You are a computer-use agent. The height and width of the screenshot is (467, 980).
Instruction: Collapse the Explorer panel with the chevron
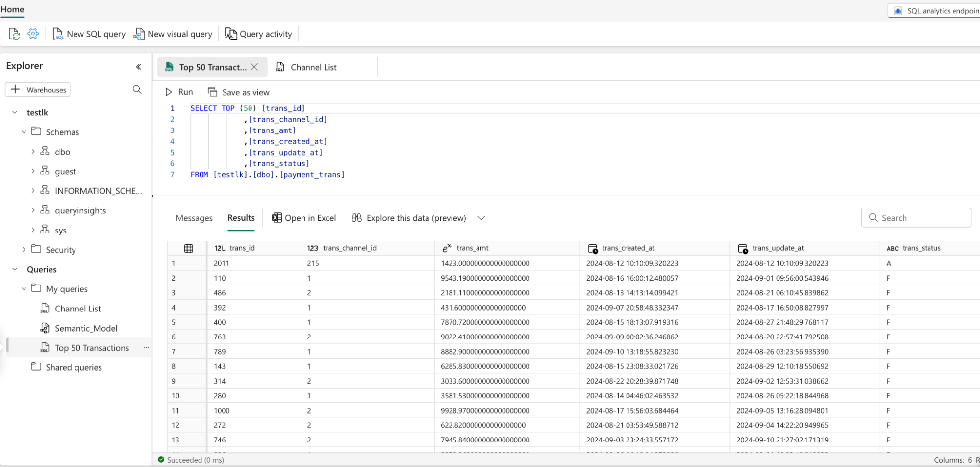tap(139, 66)
